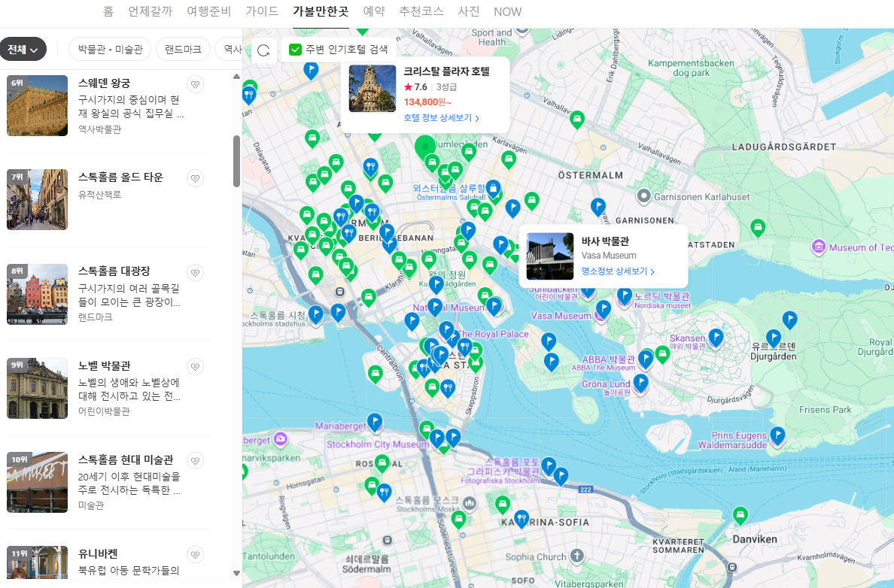The image size is (894, 588).
Task: Open the 스톡홀름 현대 미술관 title
Action: click(x=126, y=459)
